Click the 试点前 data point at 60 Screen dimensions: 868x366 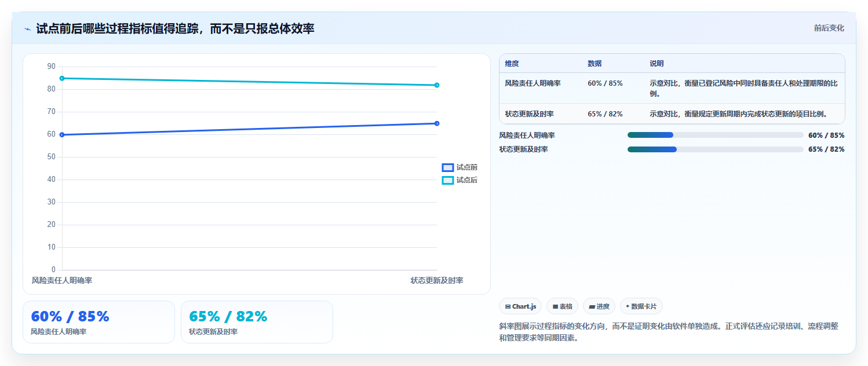click(x=62, y=134)
